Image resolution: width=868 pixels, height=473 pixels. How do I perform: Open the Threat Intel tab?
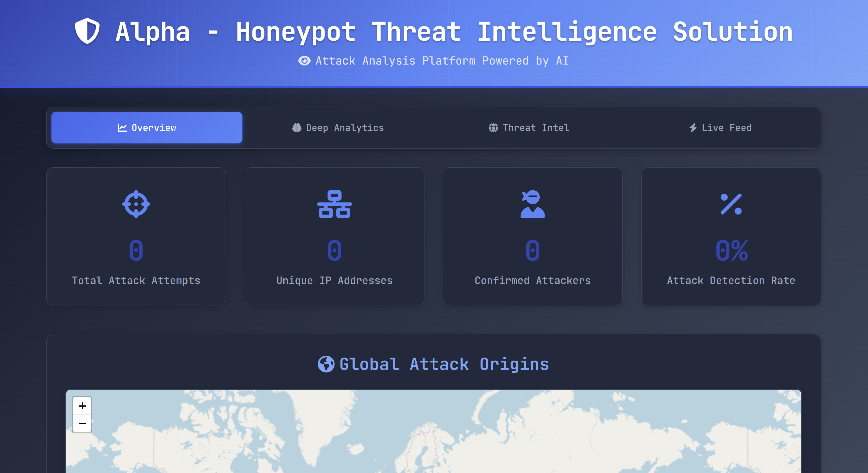(x=529, y=128)
